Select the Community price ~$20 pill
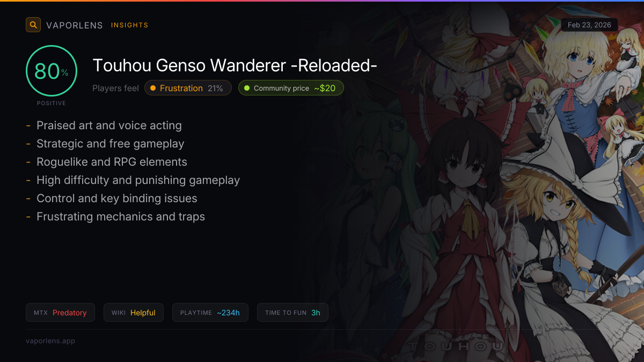 point(291,88)
